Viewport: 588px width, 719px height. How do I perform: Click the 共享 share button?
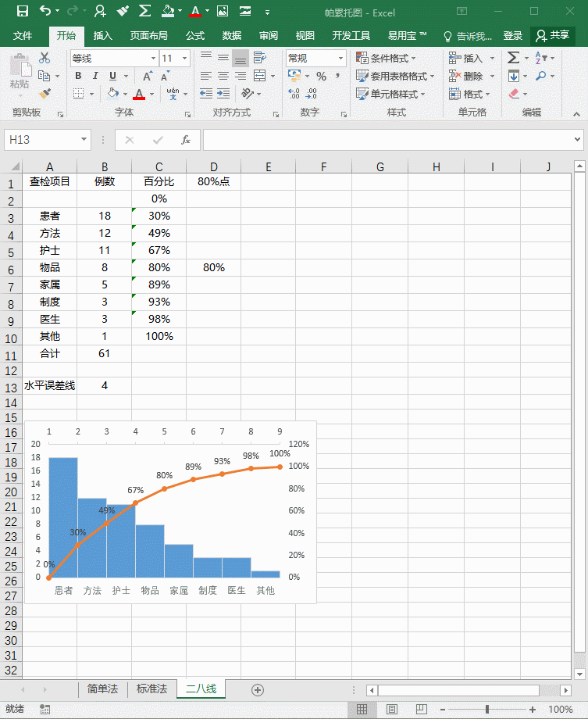tap(552, 35)
